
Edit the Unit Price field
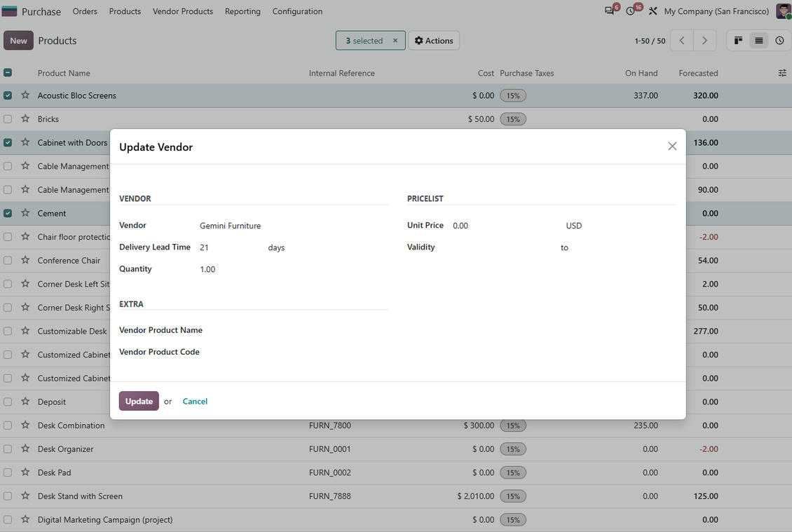click(x=505, y=225)
